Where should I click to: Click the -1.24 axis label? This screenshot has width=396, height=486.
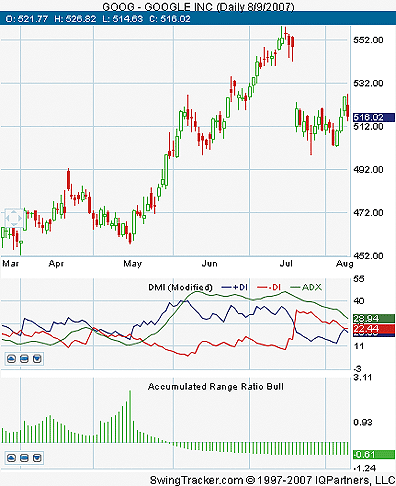pos(365,468)
